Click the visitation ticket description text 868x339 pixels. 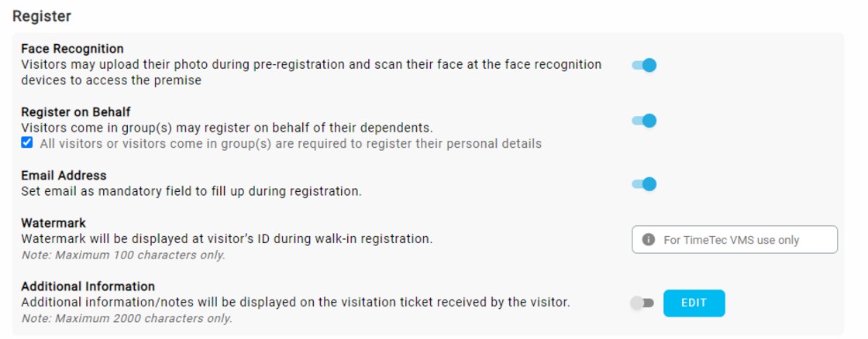coord(295,303)
